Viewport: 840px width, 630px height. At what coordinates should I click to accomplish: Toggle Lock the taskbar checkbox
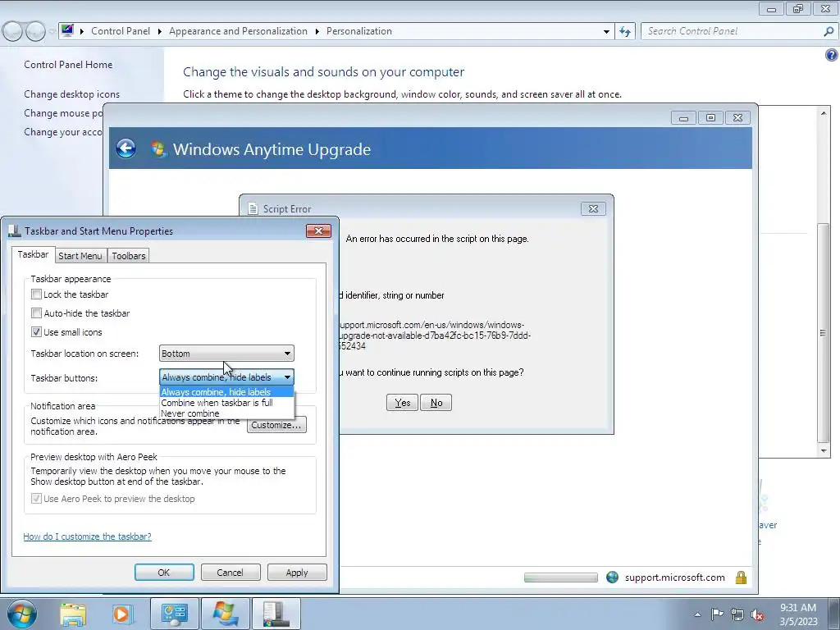click(x=36, y=294)
